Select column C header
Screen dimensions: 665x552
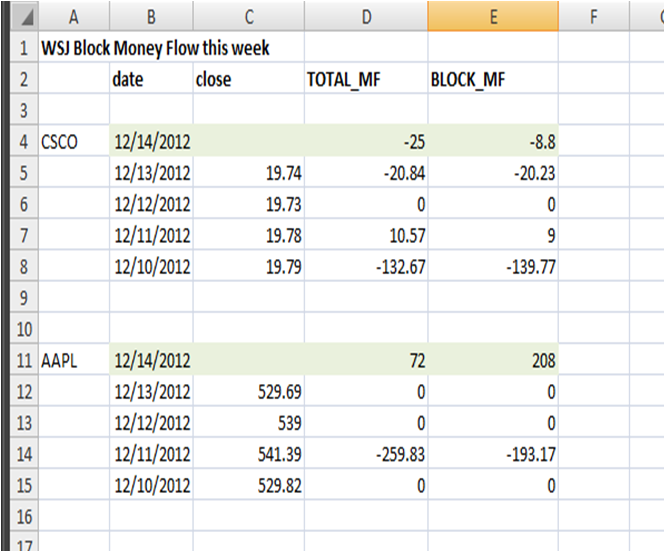point(249,16)
